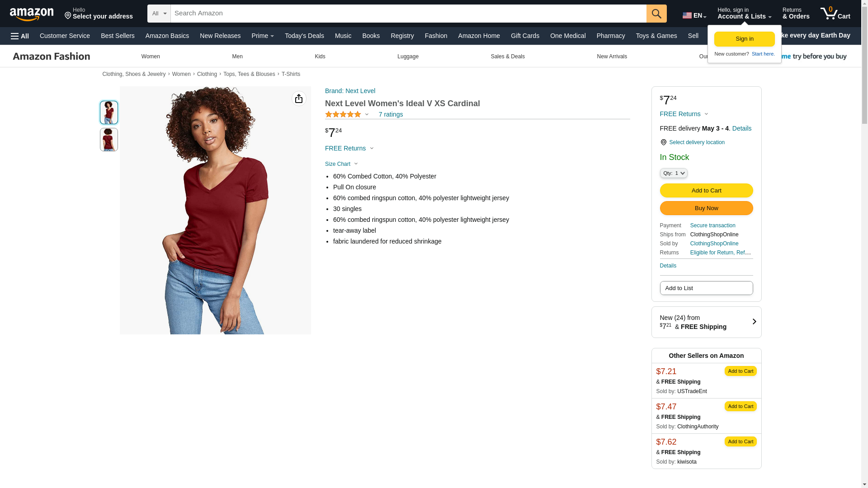
Task: Select the Women fashion tab
Action: pyautogui.click(x=151, y=56)
